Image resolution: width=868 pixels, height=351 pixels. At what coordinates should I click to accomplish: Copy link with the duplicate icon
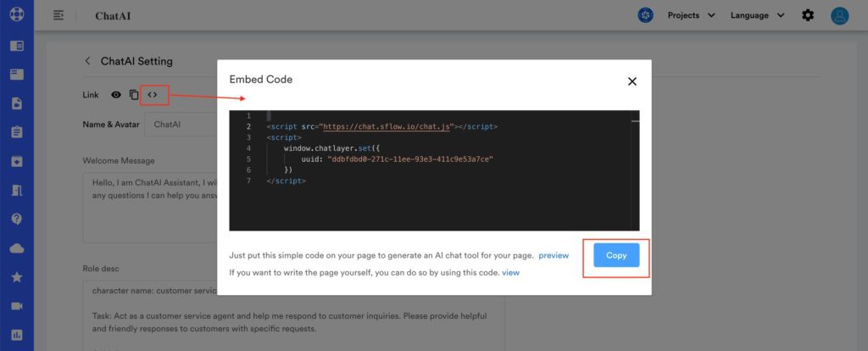134,95
